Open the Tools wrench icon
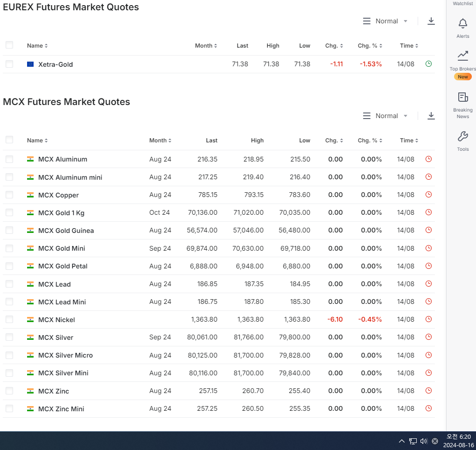Screen dimensions: 476x450 pyautogui.click(x=462, y=136)
